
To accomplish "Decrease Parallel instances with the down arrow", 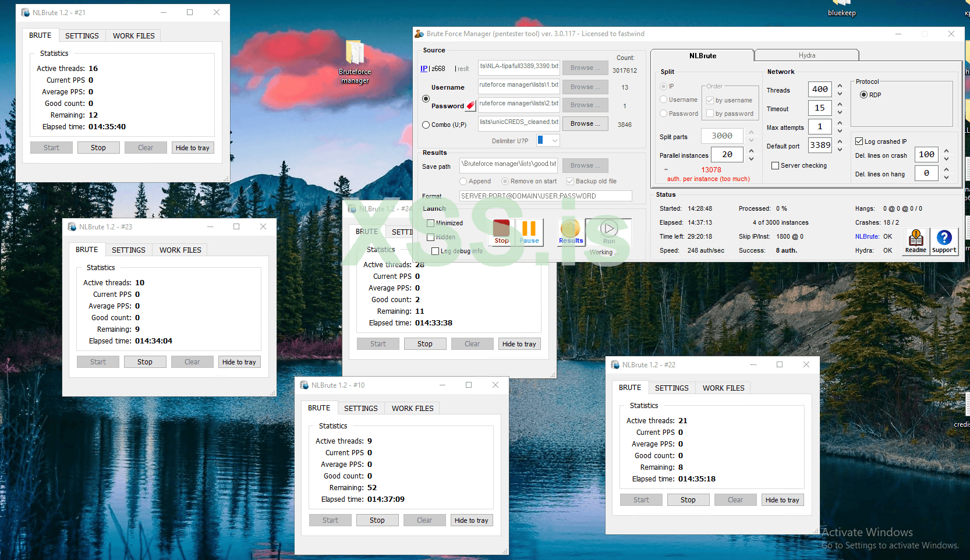I will tap(751, 159).
